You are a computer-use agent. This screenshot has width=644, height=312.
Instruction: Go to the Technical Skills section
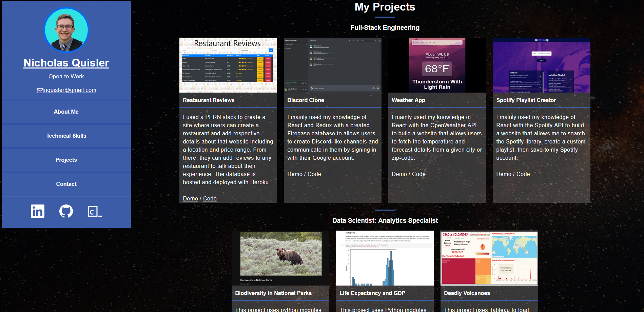(66, 136)
